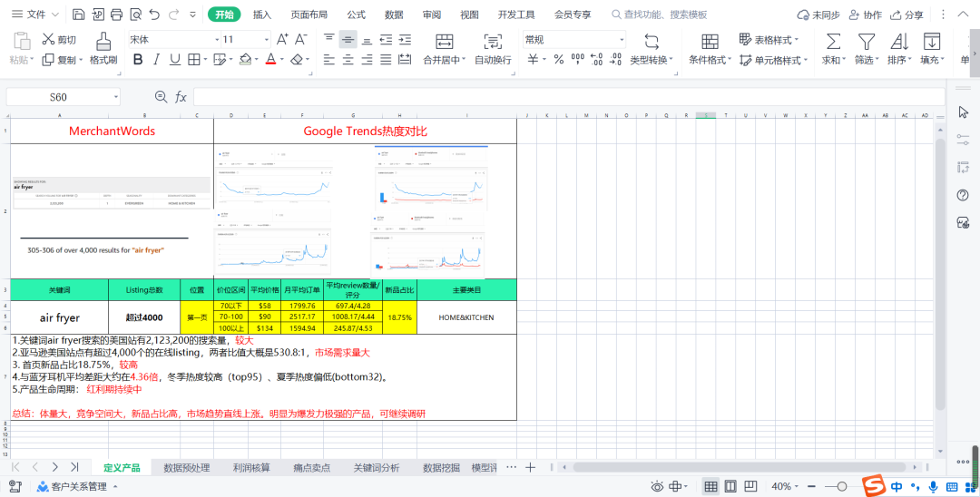Image resolution: width=980 pixels, height=497 pixels.
Task: Switch to page layout view in status bar
Action: coord(730,486)
